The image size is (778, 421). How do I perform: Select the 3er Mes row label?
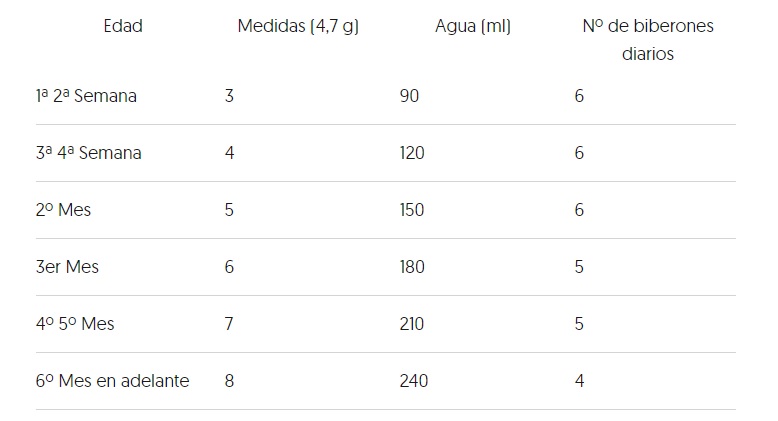click(67, 267)
